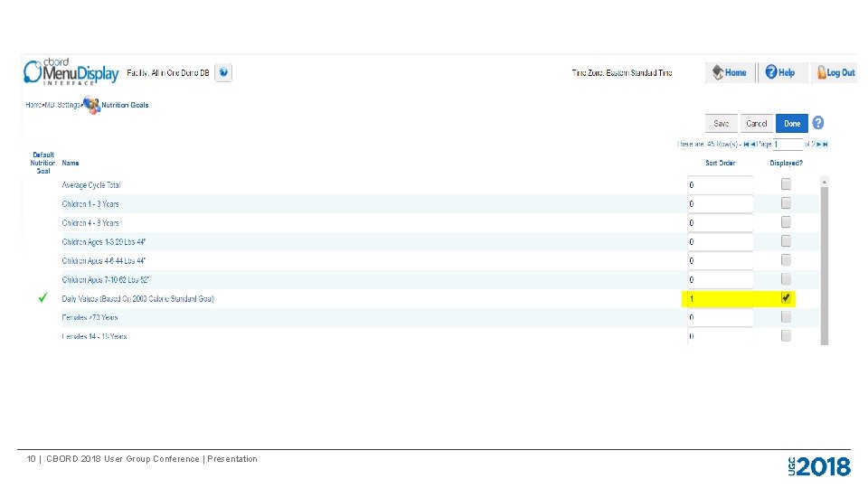Viewport: 868px width, 488px height.
Task: Go to the Home button
Action: [731, 72]
